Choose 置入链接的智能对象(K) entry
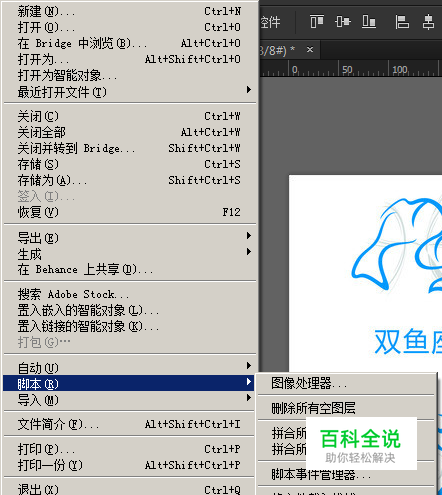 point(129,326)
